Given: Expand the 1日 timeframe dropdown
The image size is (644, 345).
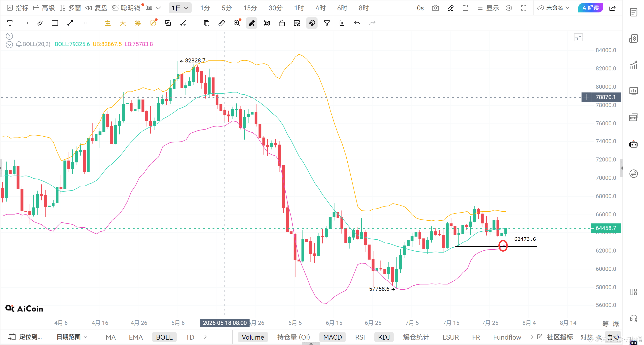Looking at the screenshot, I should point(180,8).
